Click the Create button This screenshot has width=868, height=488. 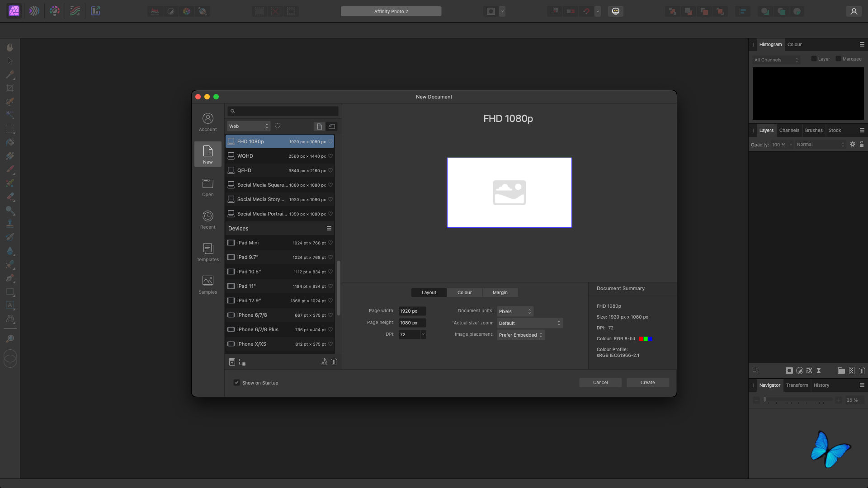click(x=647, y=383)
